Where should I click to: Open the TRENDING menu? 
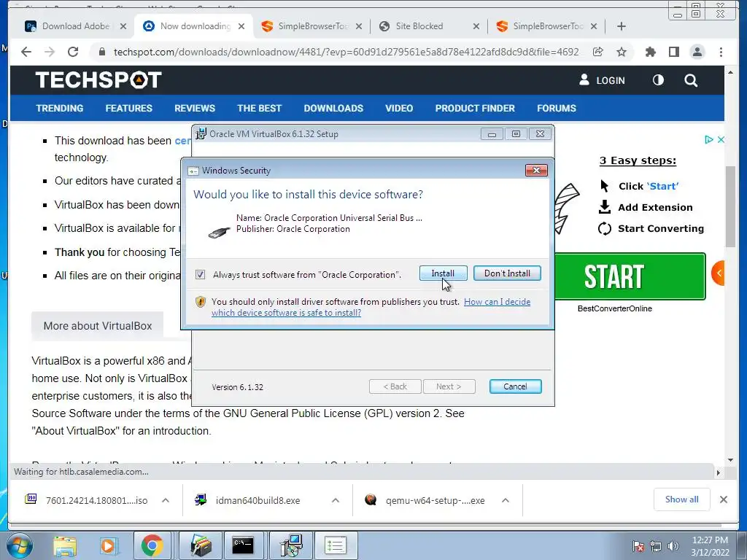(x=60, y=108)
